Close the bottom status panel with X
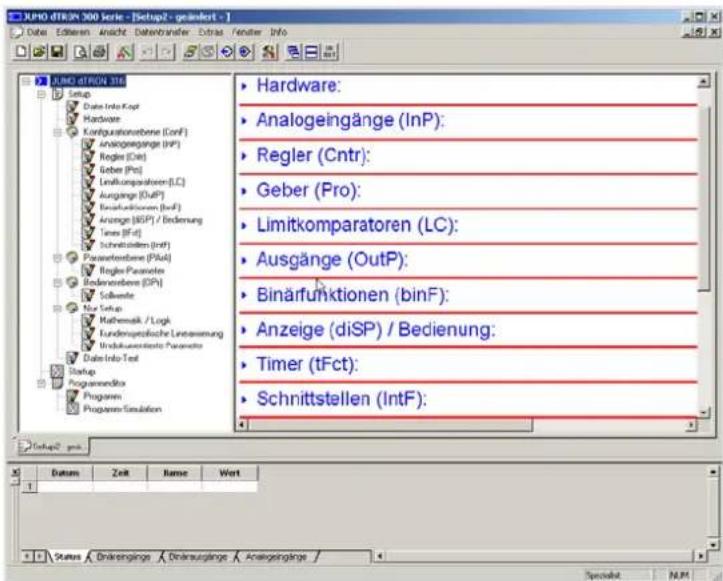This screenshot has width=723, height=581. (x=15, y=472)
